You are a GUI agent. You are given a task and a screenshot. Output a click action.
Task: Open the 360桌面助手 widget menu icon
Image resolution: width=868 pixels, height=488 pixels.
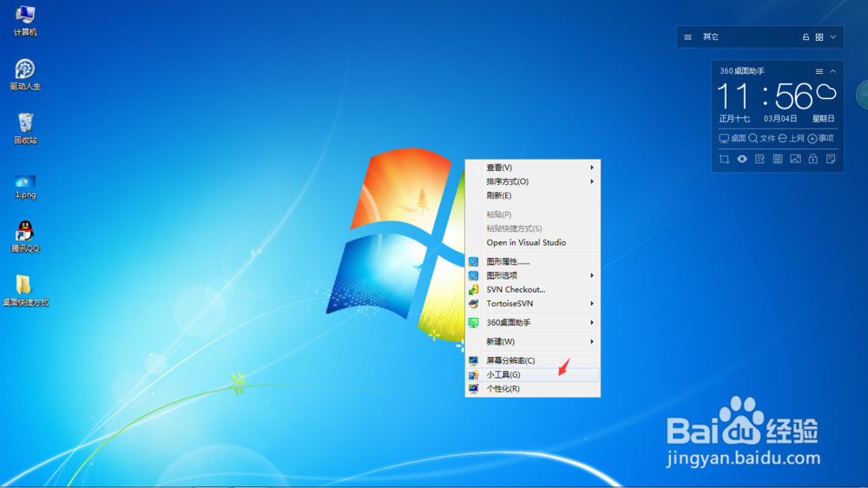819,71
